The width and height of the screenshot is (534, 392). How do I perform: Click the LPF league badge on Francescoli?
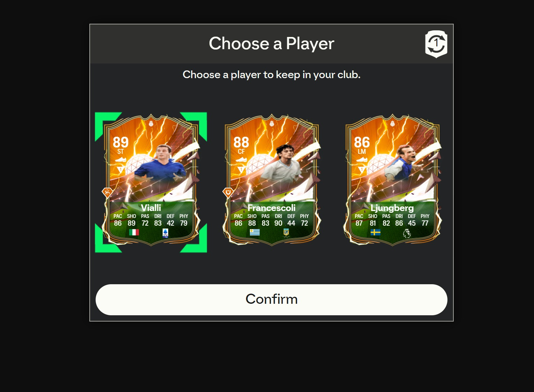(x=286, y=233)
